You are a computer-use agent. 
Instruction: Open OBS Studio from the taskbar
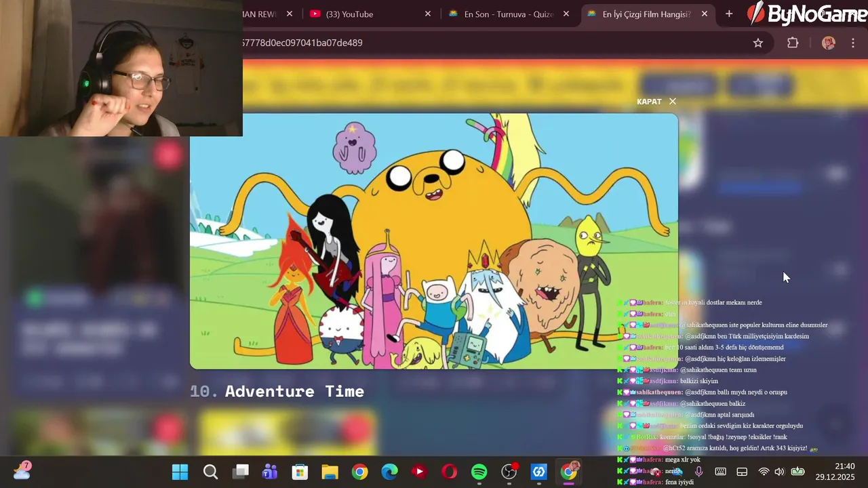(x=509, y=472)
